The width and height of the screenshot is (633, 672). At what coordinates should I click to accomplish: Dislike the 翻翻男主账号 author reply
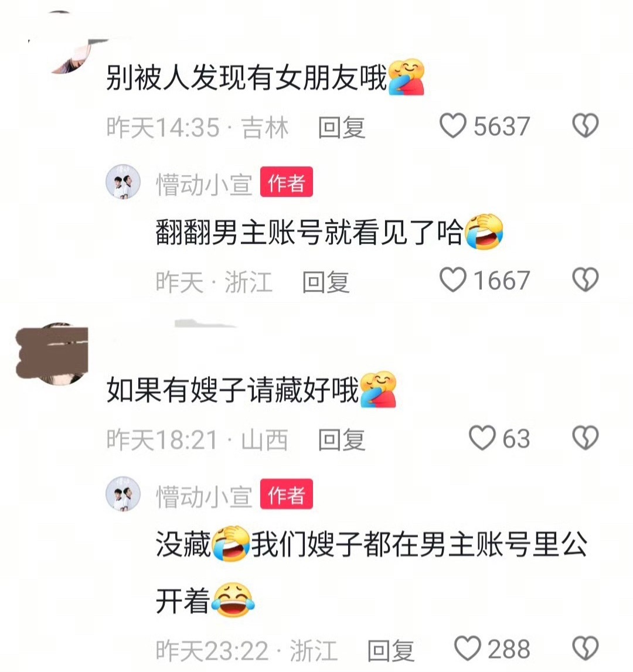[586, 280]
